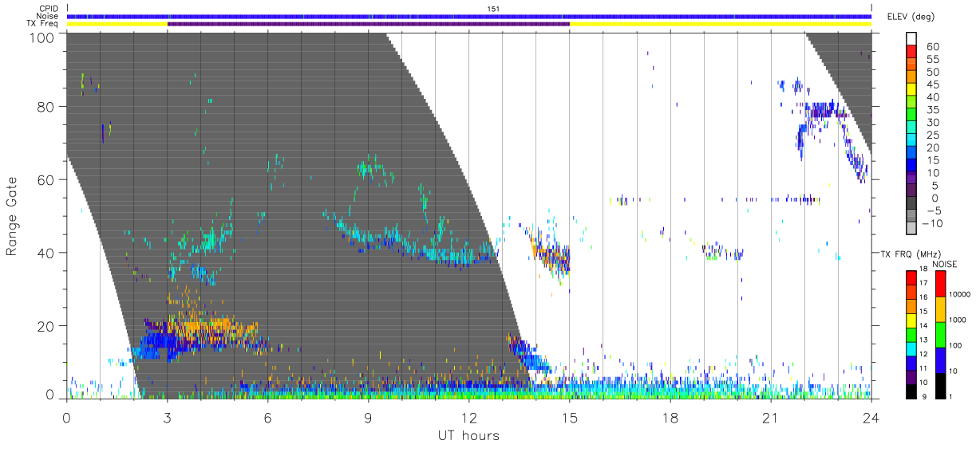
Task: Click TX FRQ colorbar label '14'
Action: coord(923,325)
